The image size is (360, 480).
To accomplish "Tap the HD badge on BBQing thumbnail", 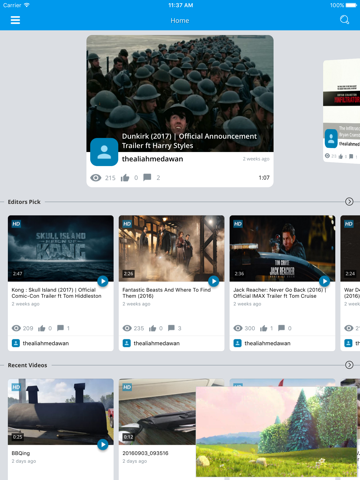I will pos(16,387).
